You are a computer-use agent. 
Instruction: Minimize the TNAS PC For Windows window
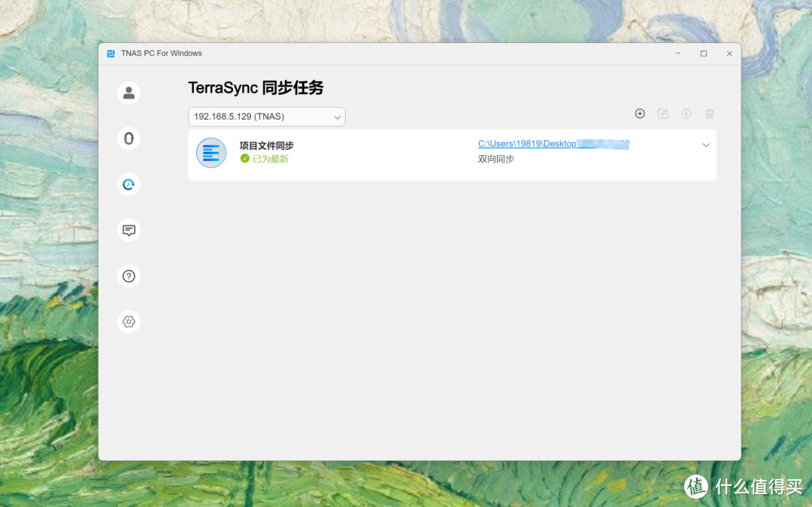point(678,53)
